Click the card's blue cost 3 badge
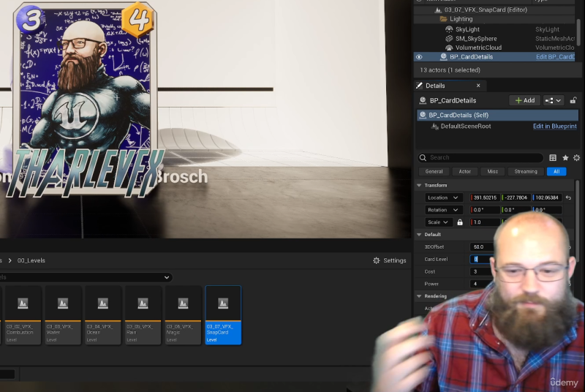 click(31, 20)
